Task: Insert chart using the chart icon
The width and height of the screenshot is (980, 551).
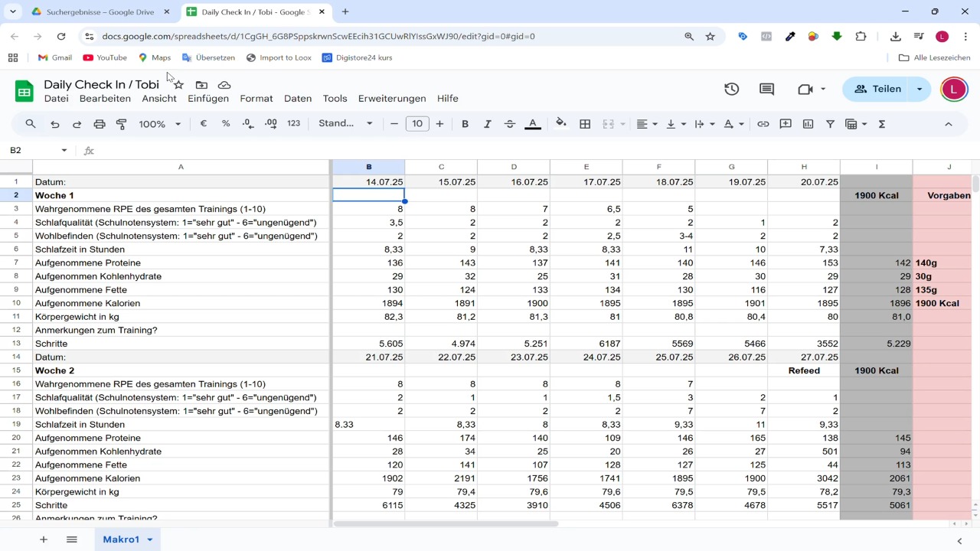Action: pos(808,124)
